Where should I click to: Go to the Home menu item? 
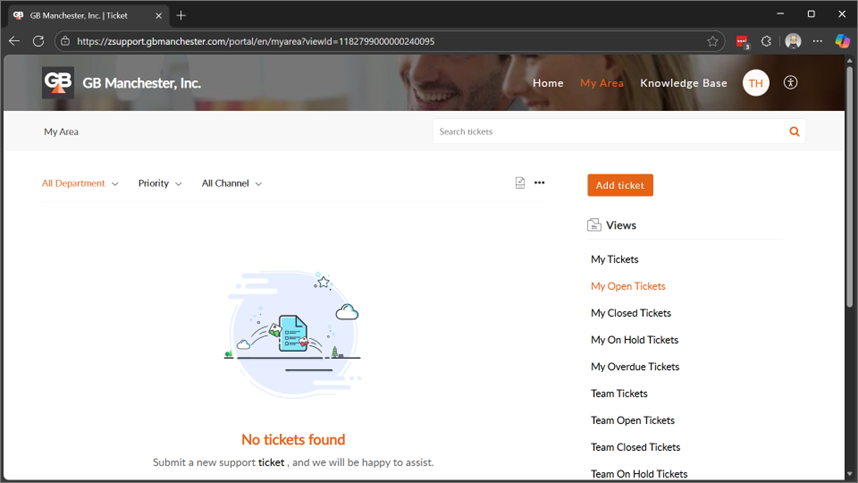coord(548,83)
